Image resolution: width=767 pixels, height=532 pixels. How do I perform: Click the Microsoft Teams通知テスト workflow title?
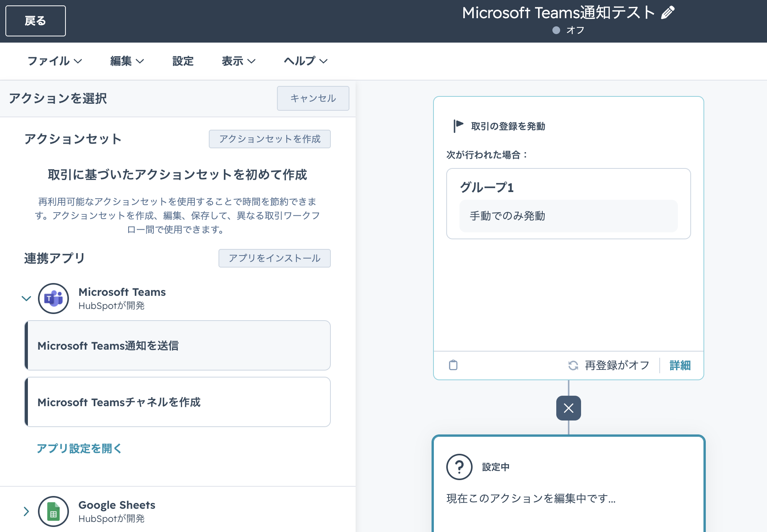559,13
